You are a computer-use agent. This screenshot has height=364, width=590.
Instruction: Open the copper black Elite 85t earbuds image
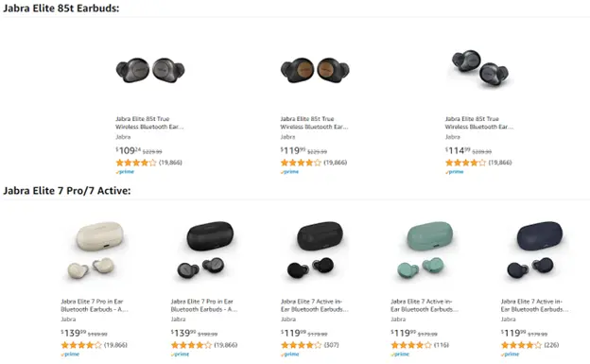click(315, 70)
